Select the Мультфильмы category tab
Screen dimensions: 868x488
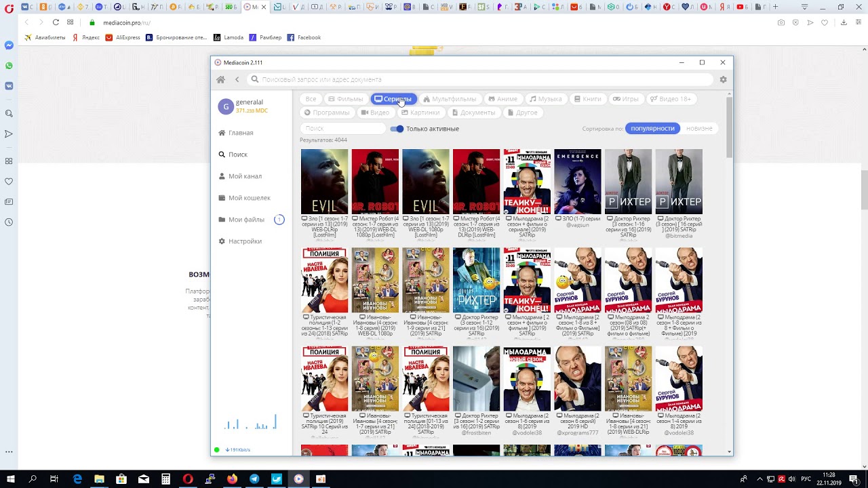449,99
